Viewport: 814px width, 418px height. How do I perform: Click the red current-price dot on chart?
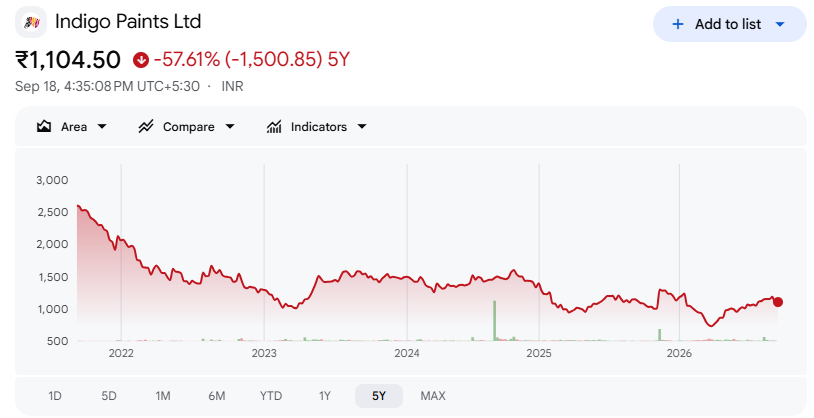click(778, 302)
